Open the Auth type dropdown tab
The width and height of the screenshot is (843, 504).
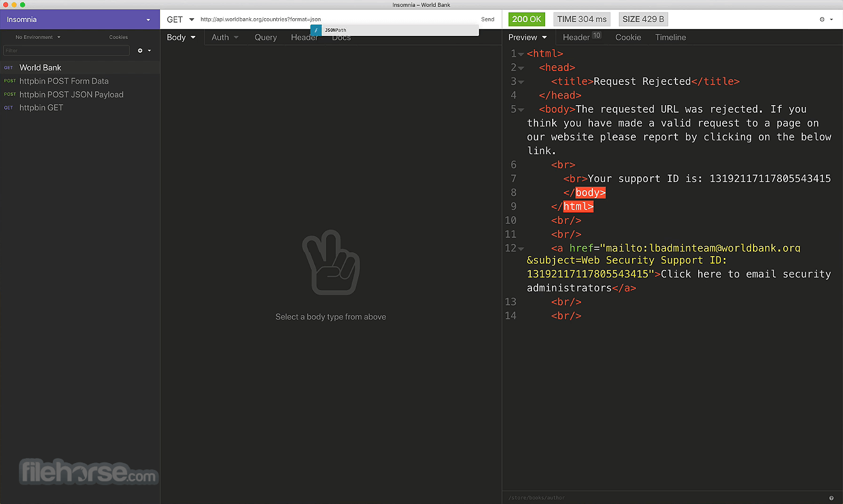tap(225, 37)
